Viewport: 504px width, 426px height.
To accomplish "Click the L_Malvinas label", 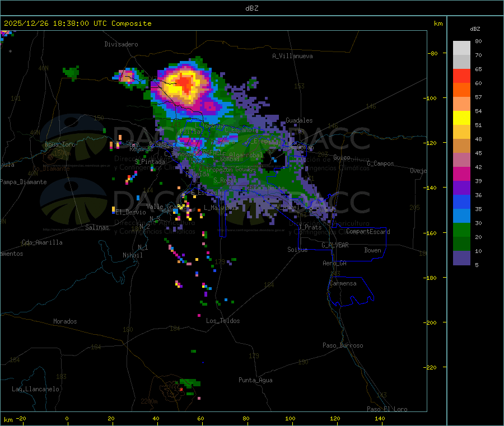I will coord(221,208).
